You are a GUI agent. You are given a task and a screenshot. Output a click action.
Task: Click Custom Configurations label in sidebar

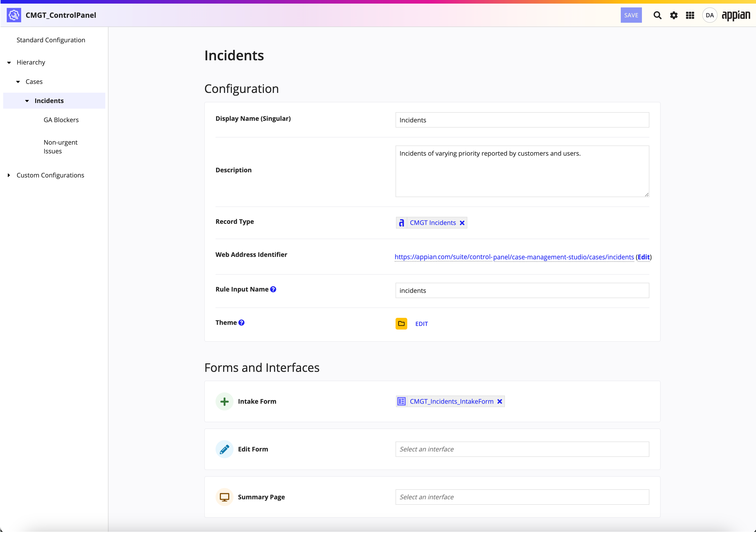tap(50, 175)
